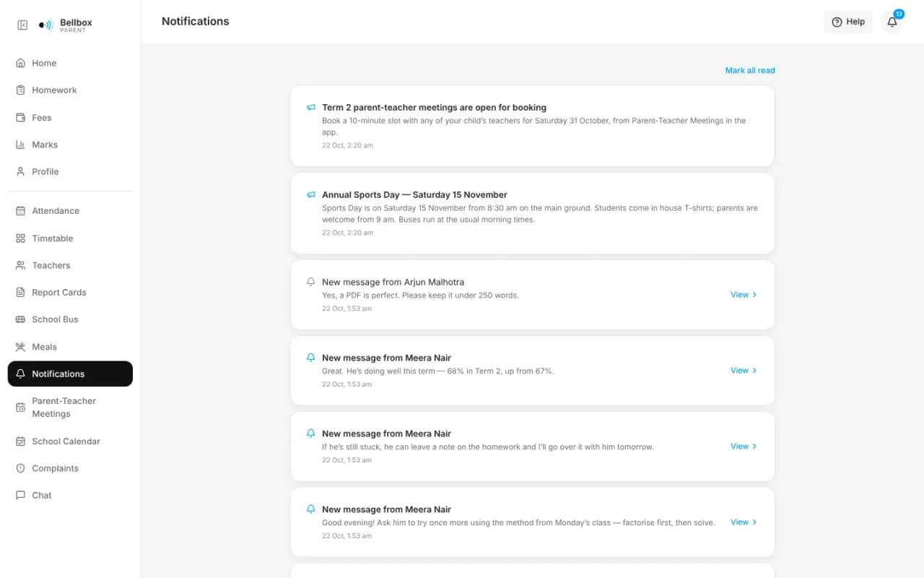Click the Chat speech bubble icon
The height and width of the screenshot is (578, 924).
click(x=20, y=496)
